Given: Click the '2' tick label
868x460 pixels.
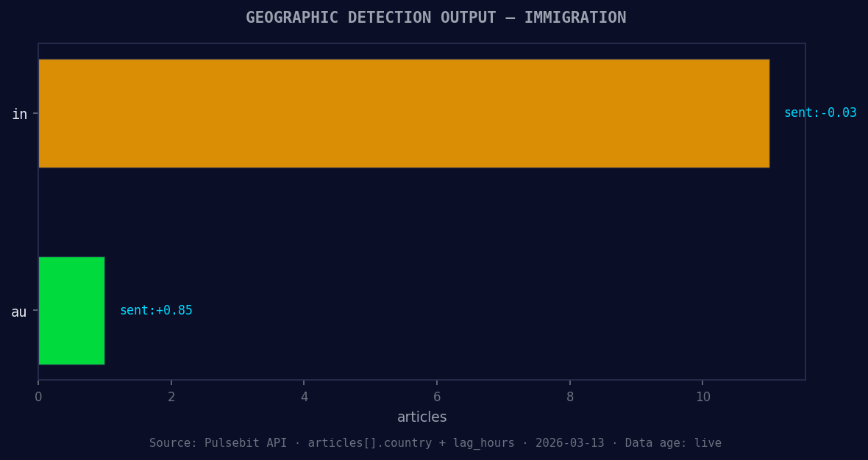Looking at the screenshot, I should [171, 396].
